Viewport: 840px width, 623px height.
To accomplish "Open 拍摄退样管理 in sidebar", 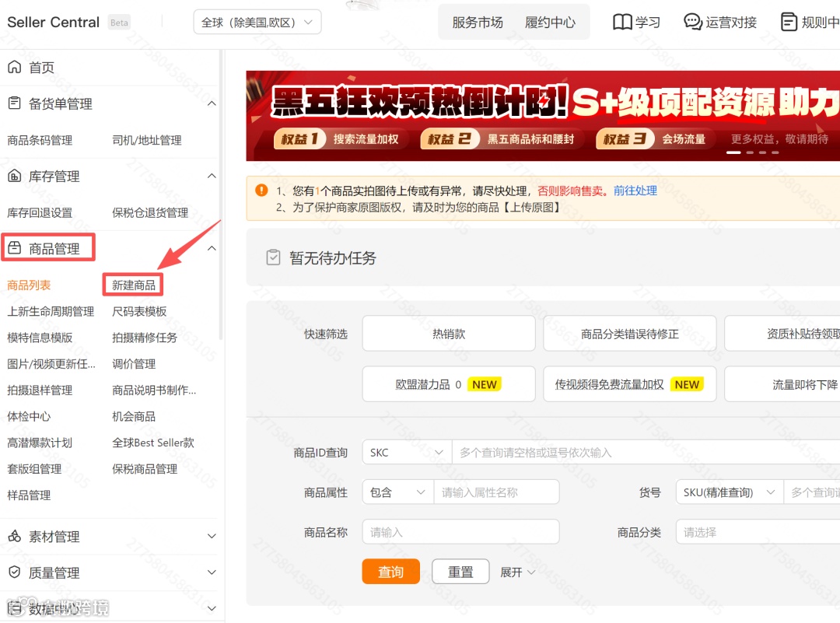I will click(40, 390).
